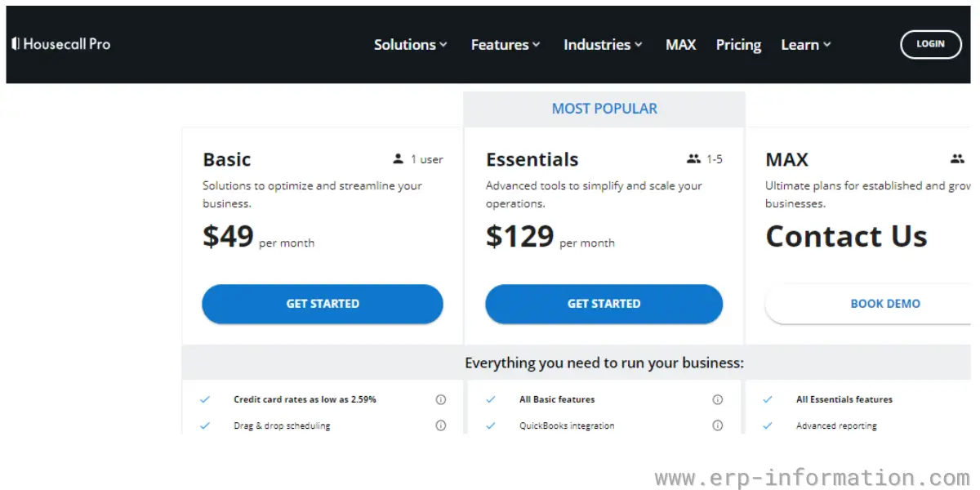Show info for Credit card rates feature
The height and width of the screenshot is (490, 980).
(x=441, y=399)
